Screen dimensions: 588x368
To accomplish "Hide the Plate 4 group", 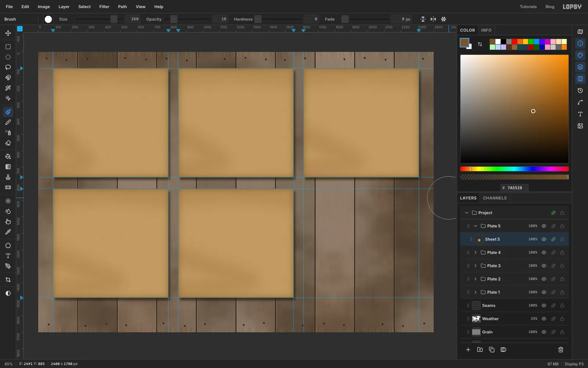I will 544,252.
